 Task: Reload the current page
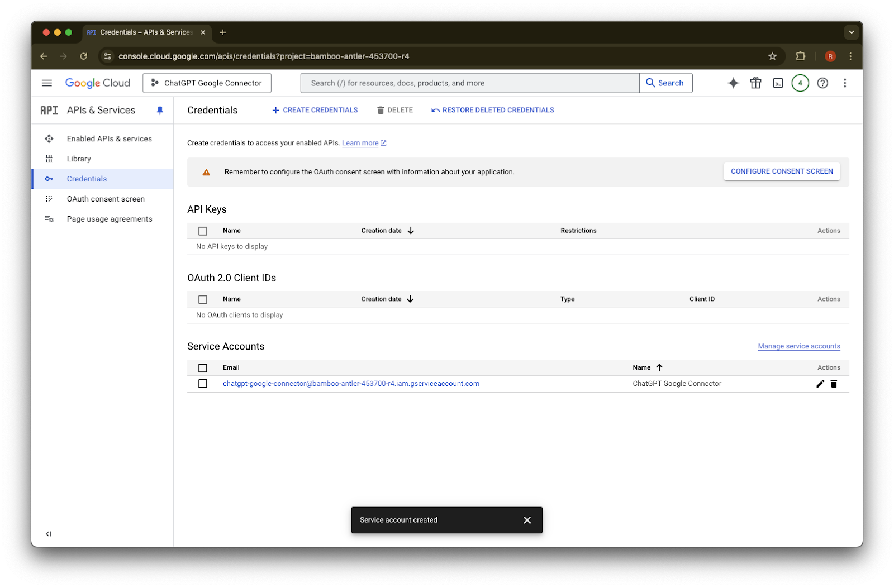pyautogui.click(x=83, y=56)
